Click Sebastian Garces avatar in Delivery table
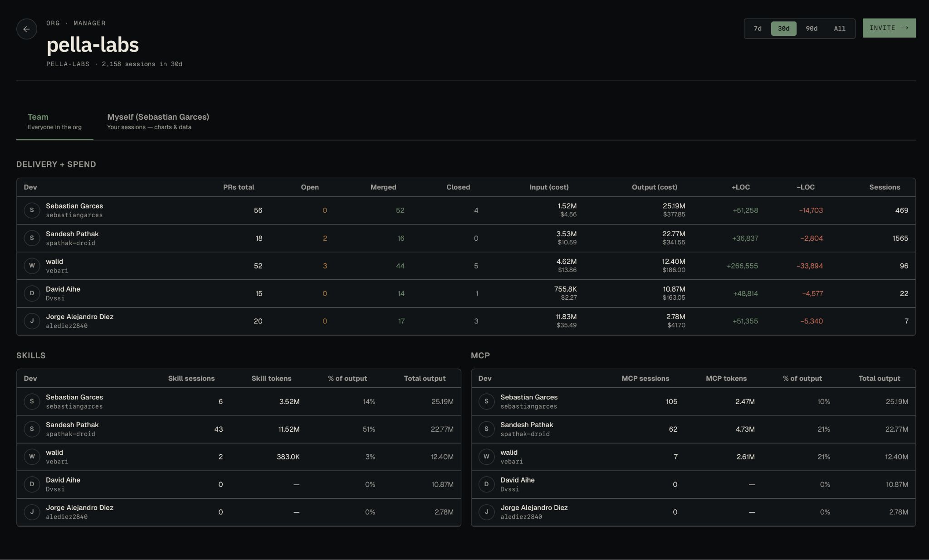 (32, 210)
